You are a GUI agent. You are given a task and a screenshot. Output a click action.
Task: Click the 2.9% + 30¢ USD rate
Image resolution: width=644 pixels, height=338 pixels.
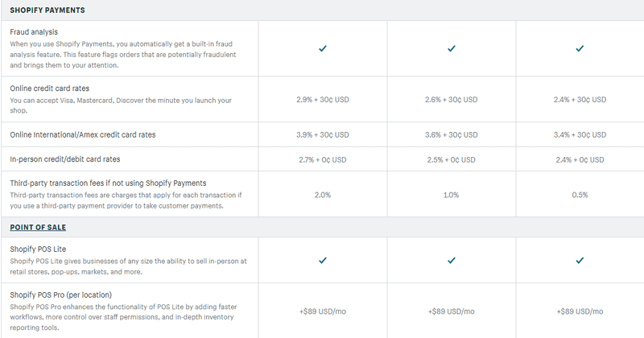pos(323,99)
